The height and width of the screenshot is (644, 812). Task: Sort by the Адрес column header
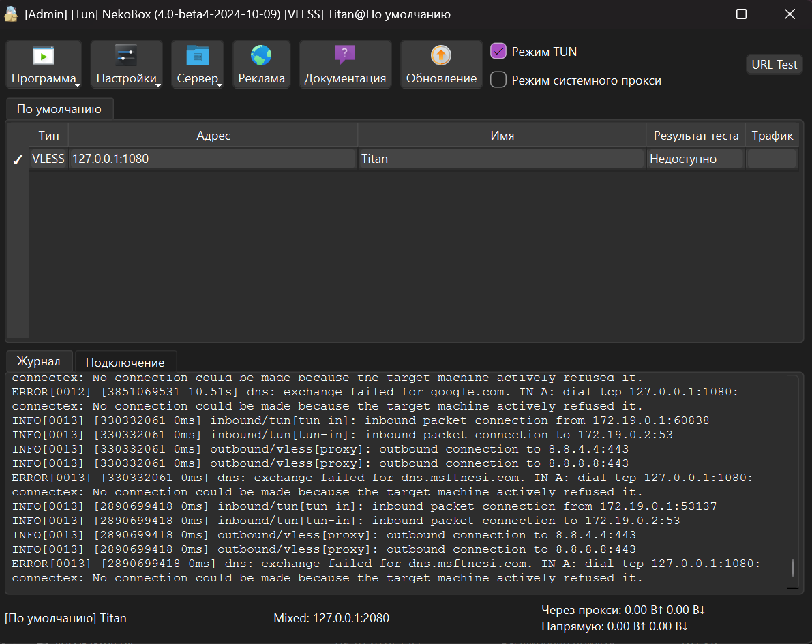pos(213,136)
